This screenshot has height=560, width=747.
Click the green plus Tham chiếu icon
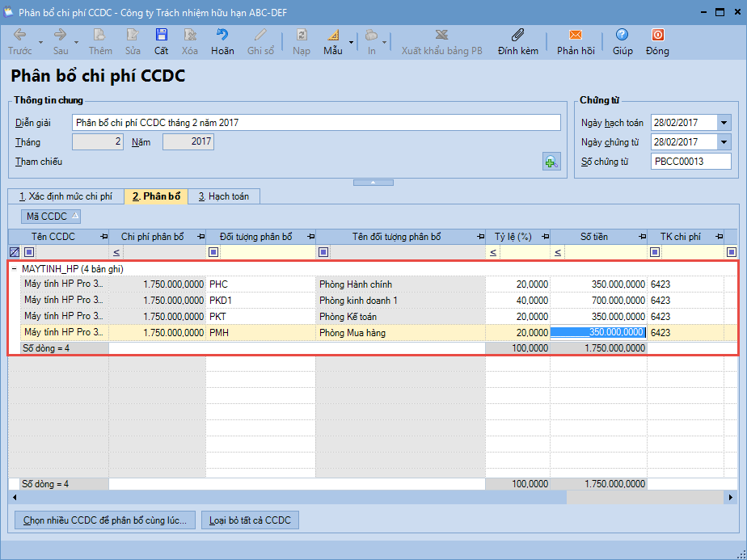(x=551, y=162)
